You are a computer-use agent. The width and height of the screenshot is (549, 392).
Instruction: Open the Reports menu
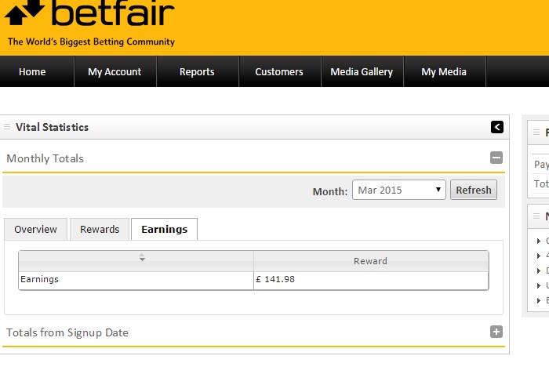pos(197,71)
